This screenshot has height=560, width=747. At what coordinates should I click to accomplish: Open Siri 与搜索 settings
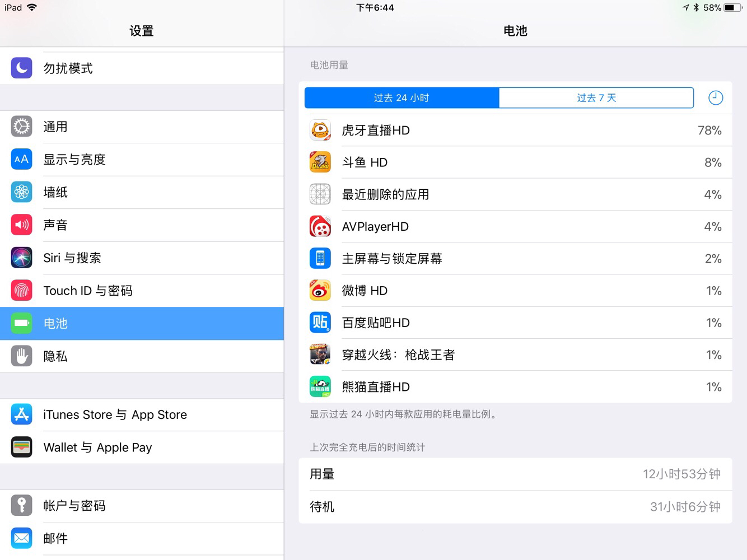[142, 258]
